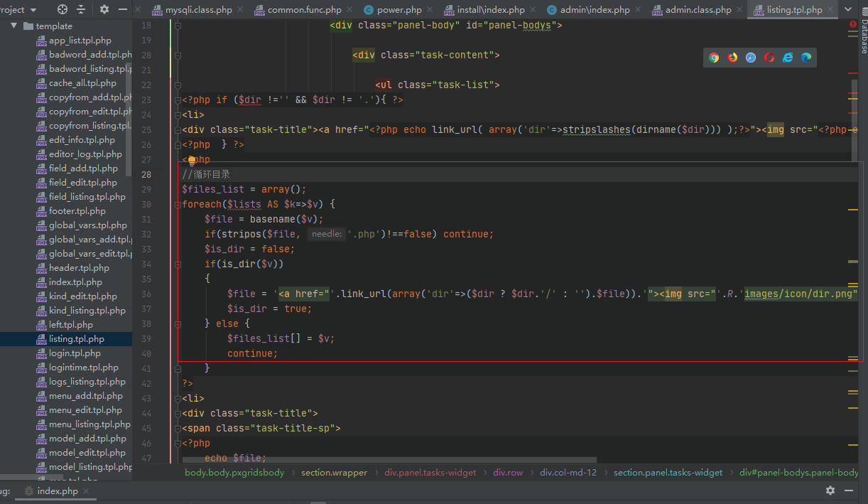Open the Project view dropdown
The image size is (868, 504).
point(33,9)
